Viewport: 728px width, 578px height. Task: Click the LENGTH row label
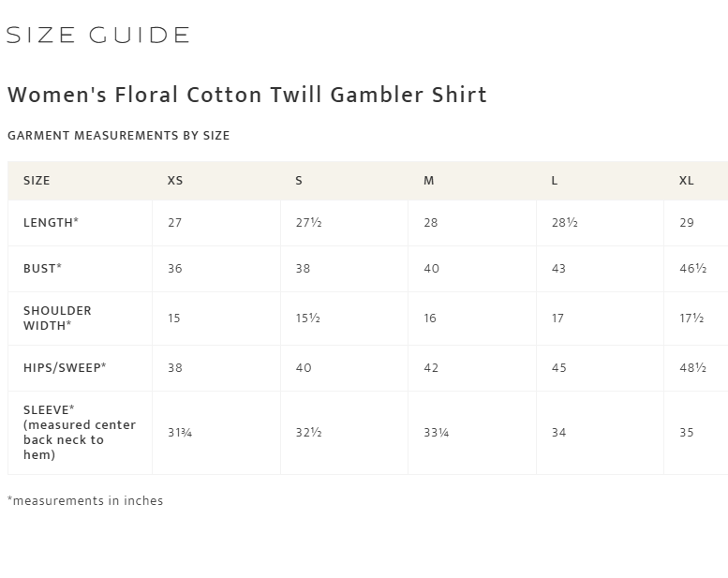coord(52,222)
